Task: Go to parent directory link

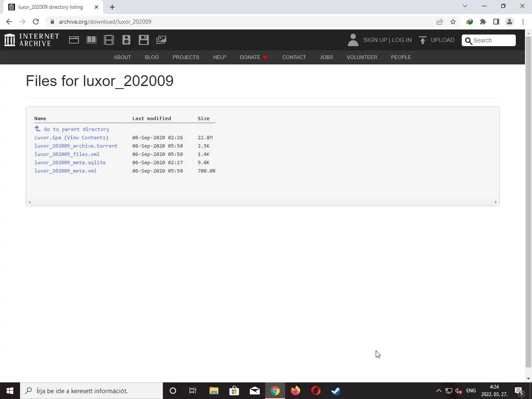Action: [76, 129]
